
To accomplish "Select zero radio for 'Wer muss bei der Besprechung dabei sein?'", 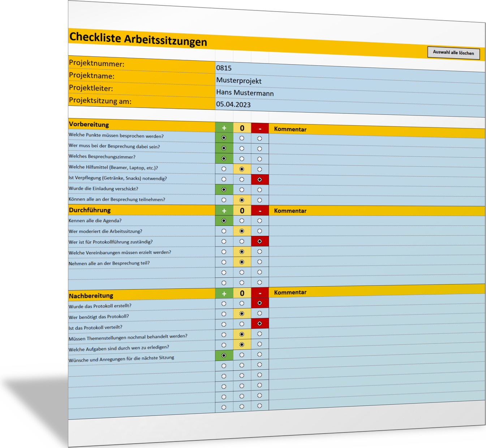I will [x=242, y=148].
